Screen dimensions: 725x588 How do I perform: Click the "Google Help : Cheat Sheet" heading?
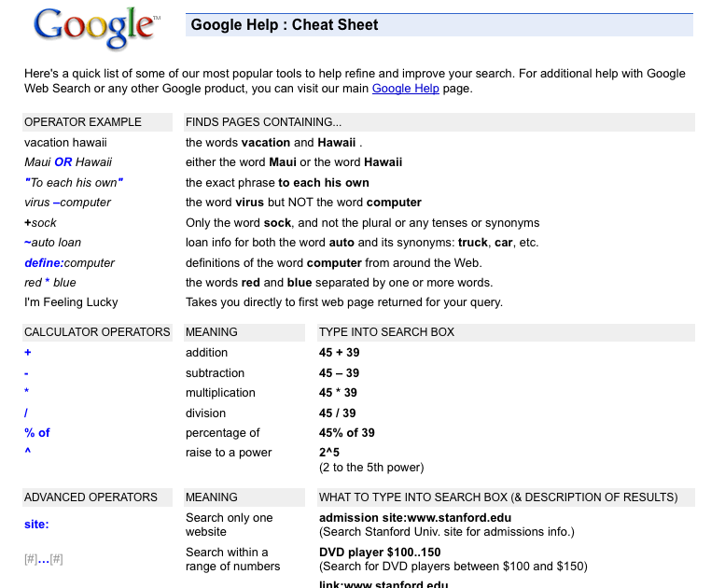pos(285,25)
